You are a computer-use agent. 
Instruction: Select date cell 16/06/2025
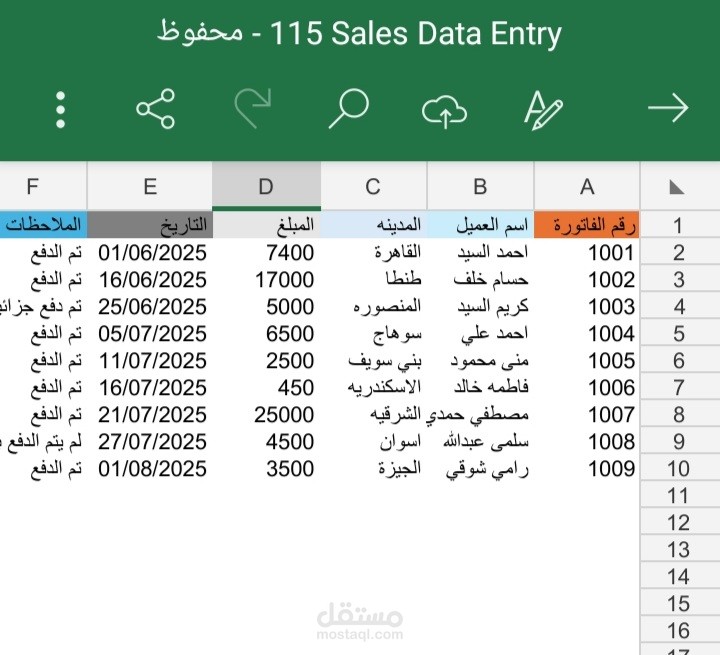click(x=150, y=279)
